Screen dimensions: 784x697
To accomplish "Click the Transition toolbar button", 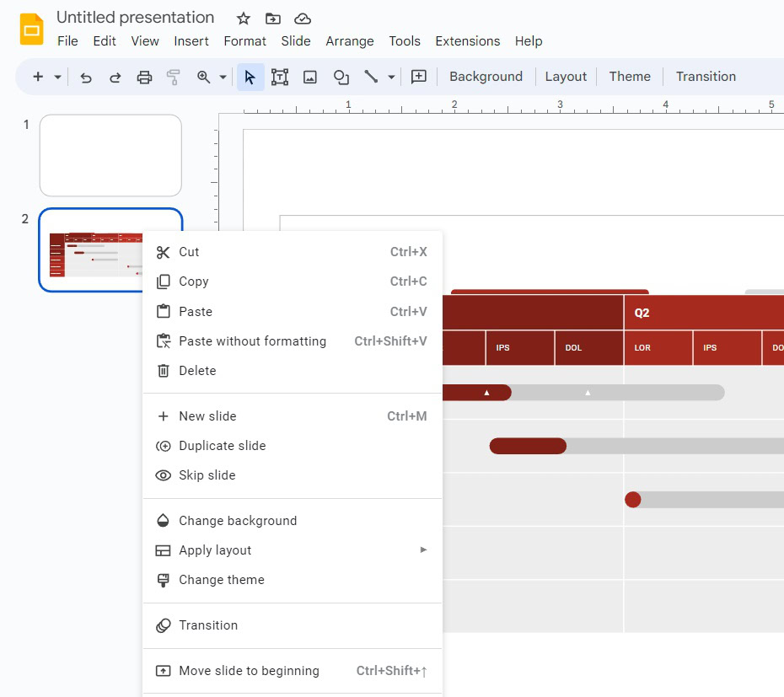I will click(706, 77).
